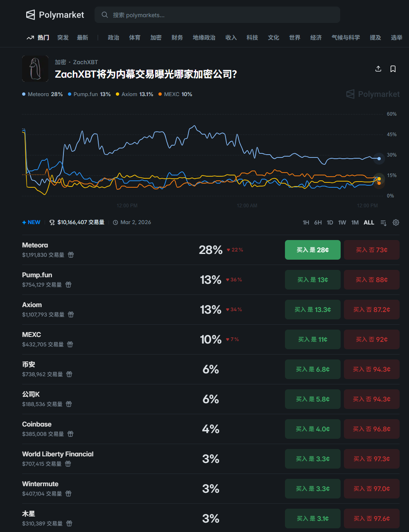Switch chart range to 1W
The height and width of the screenshot is (532, 409).
click(342, 222)
